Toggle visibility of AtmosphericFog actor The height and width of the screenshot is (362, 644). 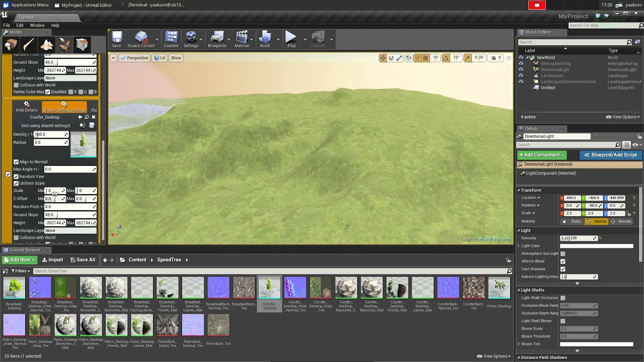click(521, 63)
